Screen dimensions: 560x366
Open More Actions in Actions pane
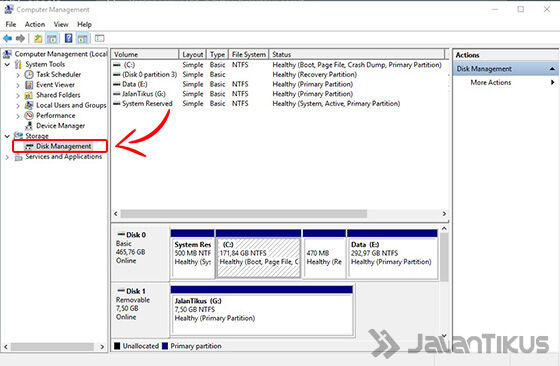(x=491, y=82)
